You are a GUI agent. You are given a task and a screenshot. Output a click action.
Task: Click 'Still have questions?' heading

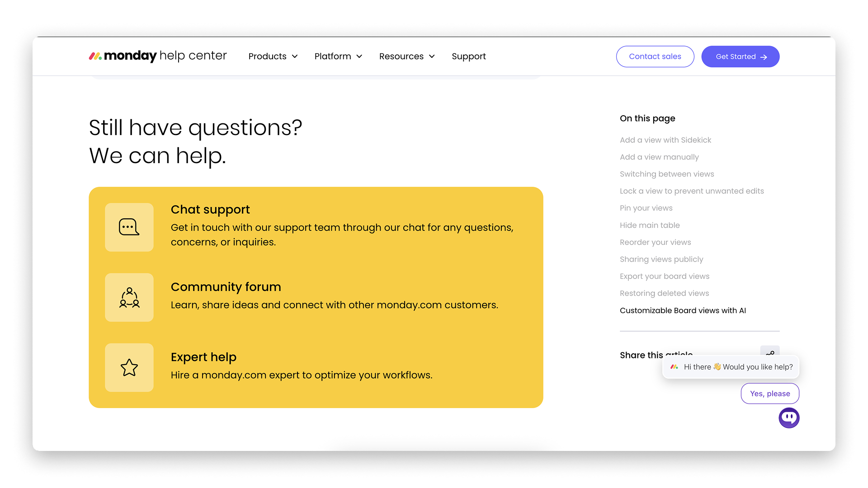[x=195, y=127]
